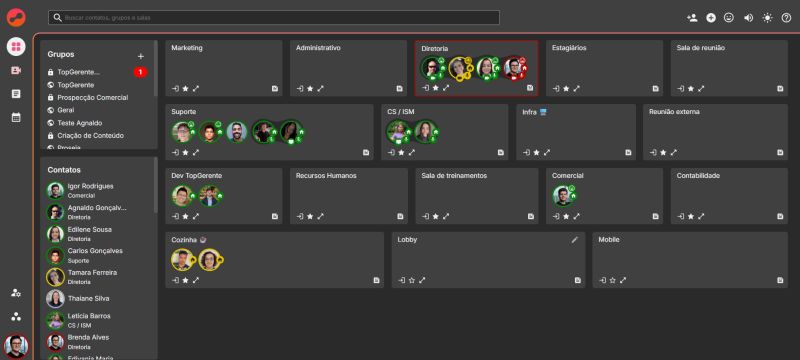
Task: Enter the Marketing room via door icon
Action: tap(176, 89)
